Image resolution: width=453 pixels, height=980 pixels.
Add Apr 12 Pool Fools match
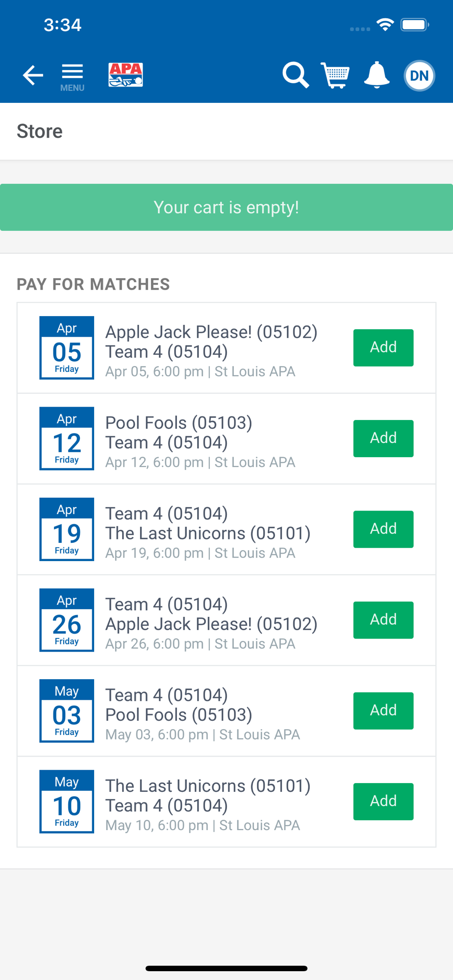[383, 438]
